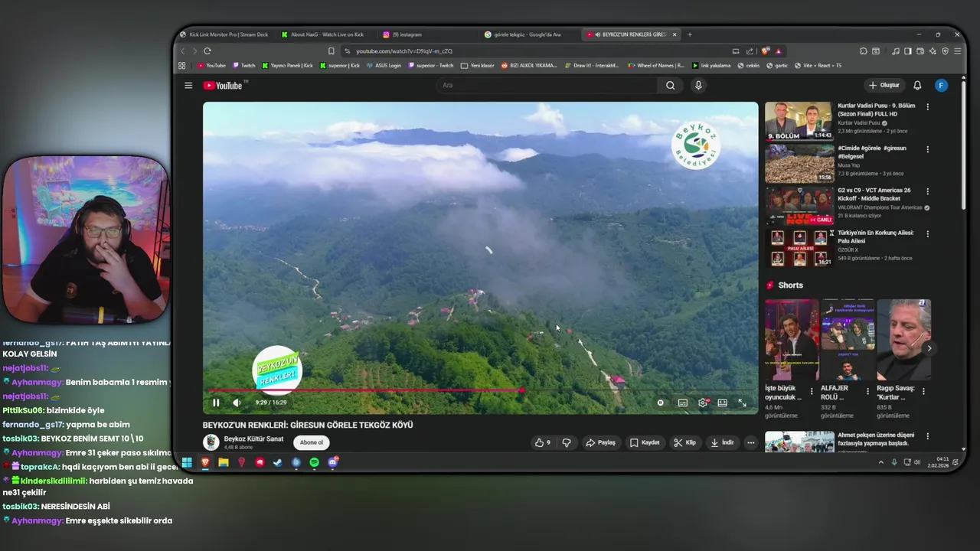
Task: Click the YouTube search magnifier button
Action: [671, 85]
